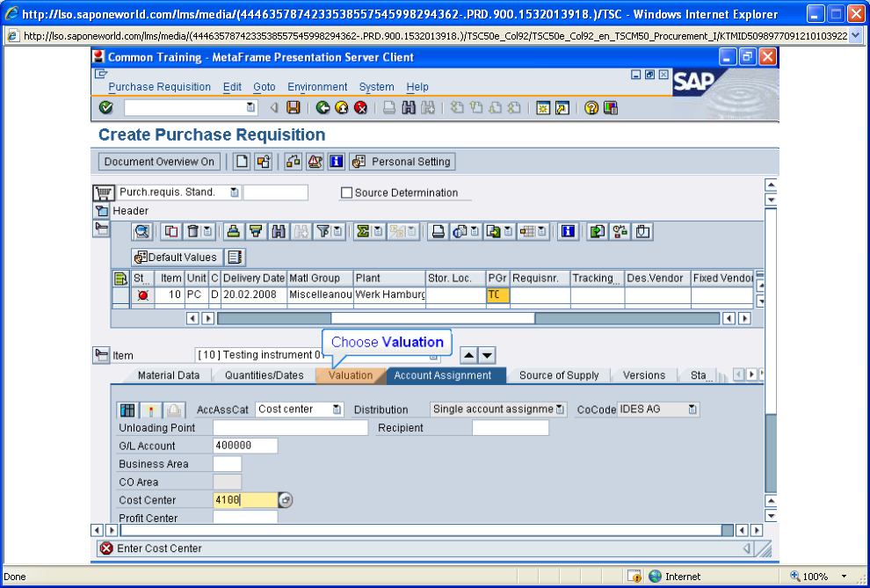870x588 pixels.
Task: Click the Check warning triangle icon
Action: pos(315,162)
